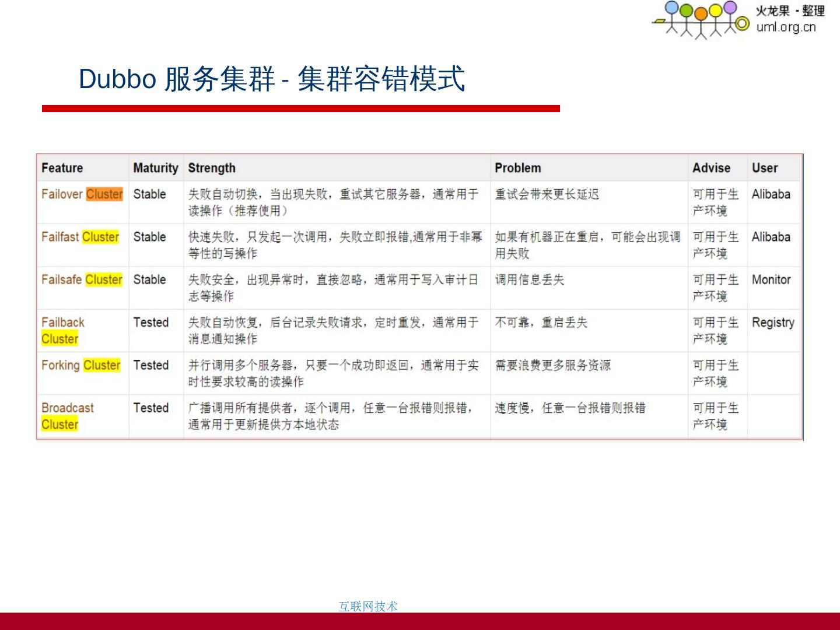Screen dimensions: 840x630
Task: Click the Problem column header
Action: (517, 168)
